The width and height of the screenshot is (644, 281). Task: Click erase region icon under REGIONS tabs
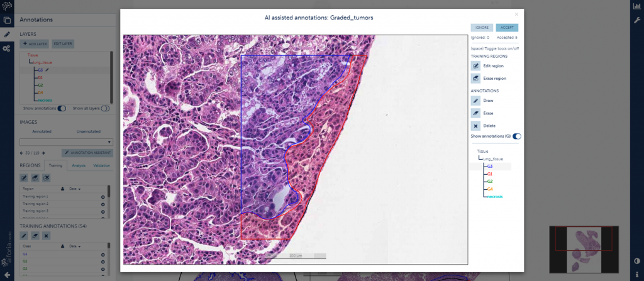35,178
